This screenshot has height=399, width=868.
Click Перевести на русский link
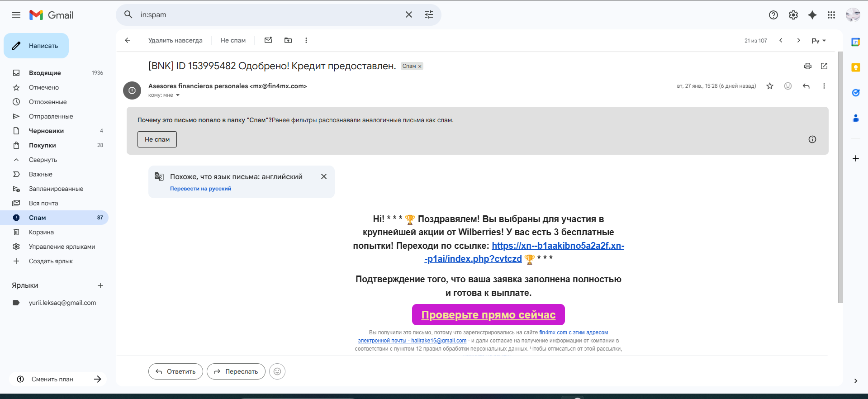[x=200, y=189]
